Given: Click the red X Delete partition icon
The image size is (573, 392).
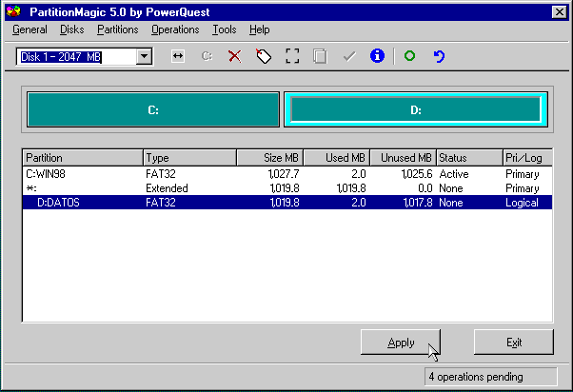Looking at the screenshot, I should point(234,56).
